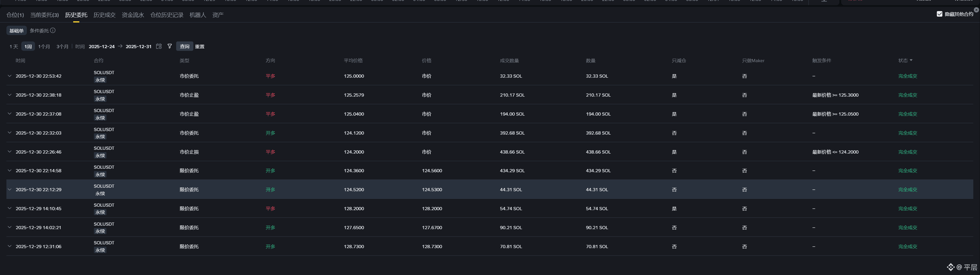Click 市价委托 type in 22:53:42 row
Image resolution: width=980 pixels, height=275 pixels.
coord(189,76)
